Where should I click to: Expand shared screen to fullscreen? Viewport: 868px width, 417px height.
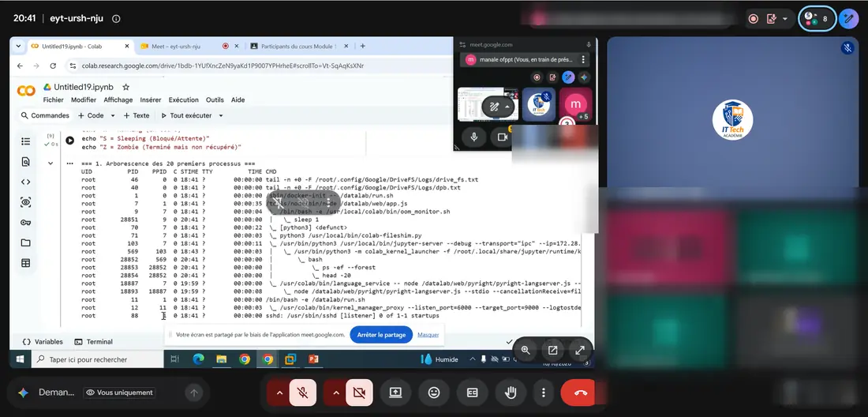coord(580,350)
